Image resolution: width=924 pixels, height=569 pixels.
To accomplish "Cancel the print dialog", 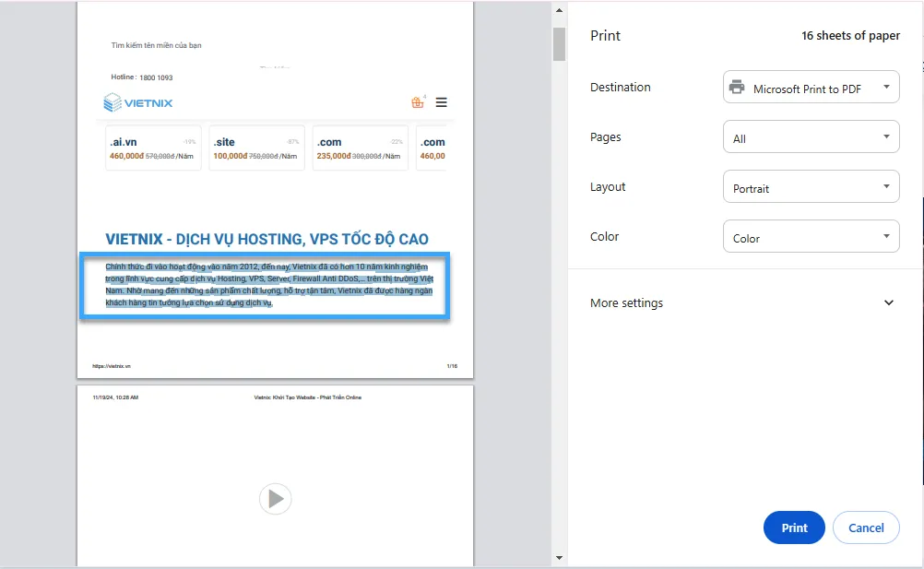I will click(866, 528).
